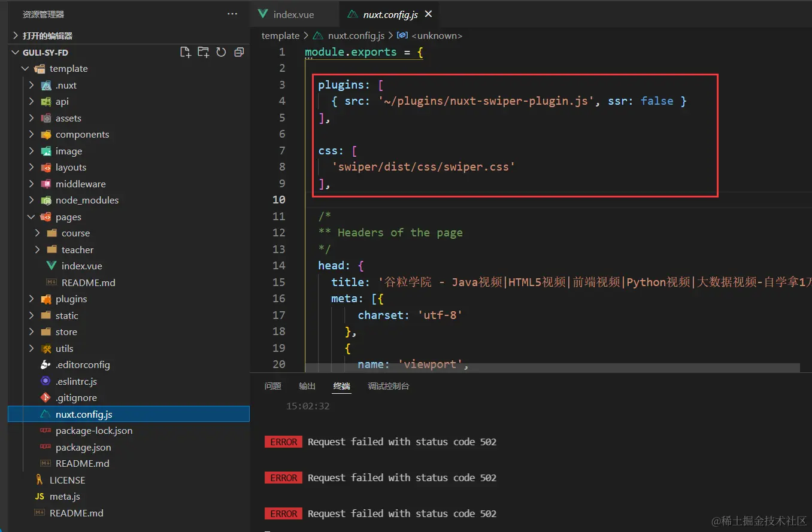Viewport: 812px width, 532px height.
Task: Click the 资源管理器 panel title
Action: tap(43, 14)
